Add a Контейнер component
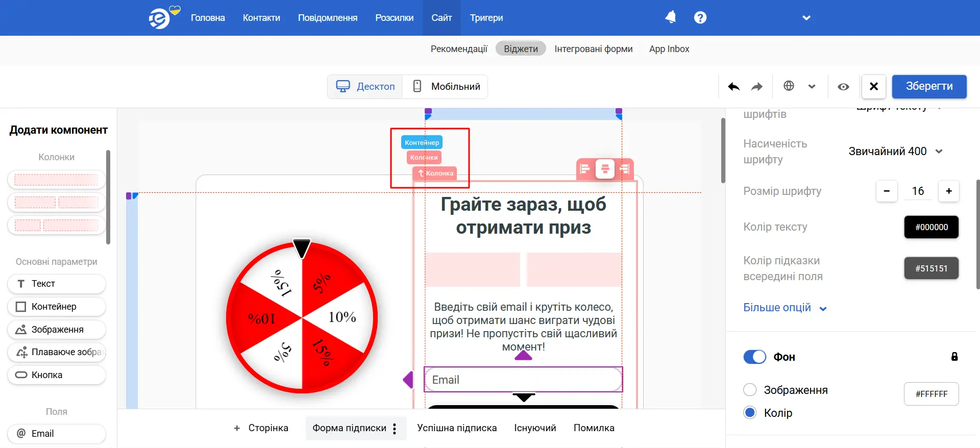 pos(56,307)
